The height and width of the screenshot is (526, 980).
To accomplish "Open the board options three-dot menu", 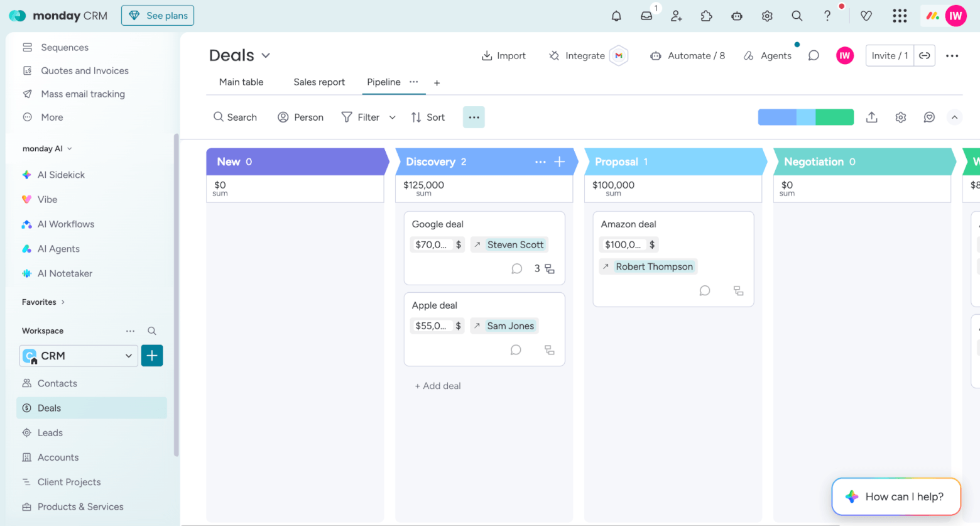I will click(x=952, y=55).
